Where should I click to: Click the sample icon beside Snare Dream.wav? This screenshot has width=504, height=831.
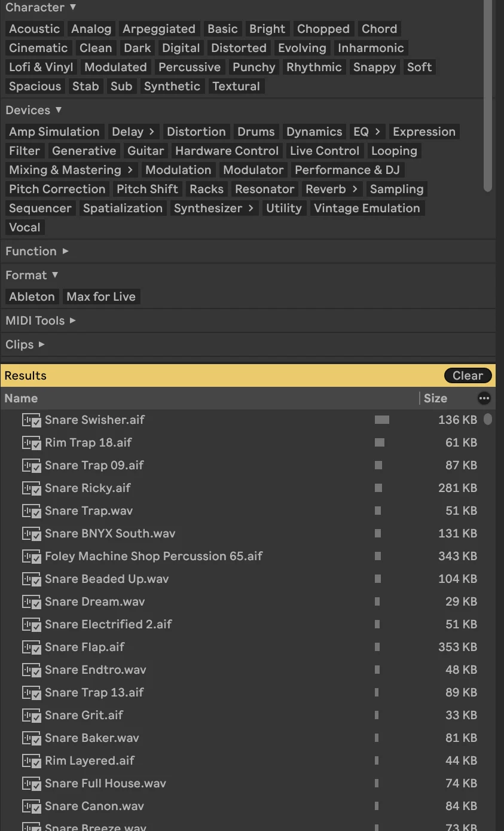(31, 601)
